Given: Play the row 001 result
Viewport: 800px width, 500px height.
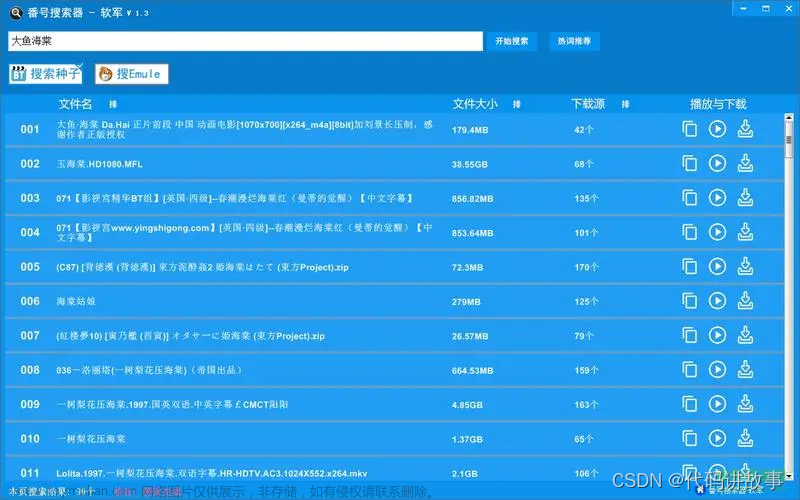Looking at the screenshot, I should click(x=717, y=129).
